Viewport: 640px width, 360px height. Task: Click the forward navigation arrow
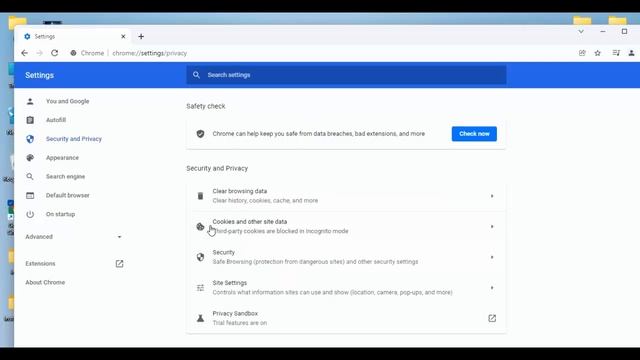coord(39,53)
